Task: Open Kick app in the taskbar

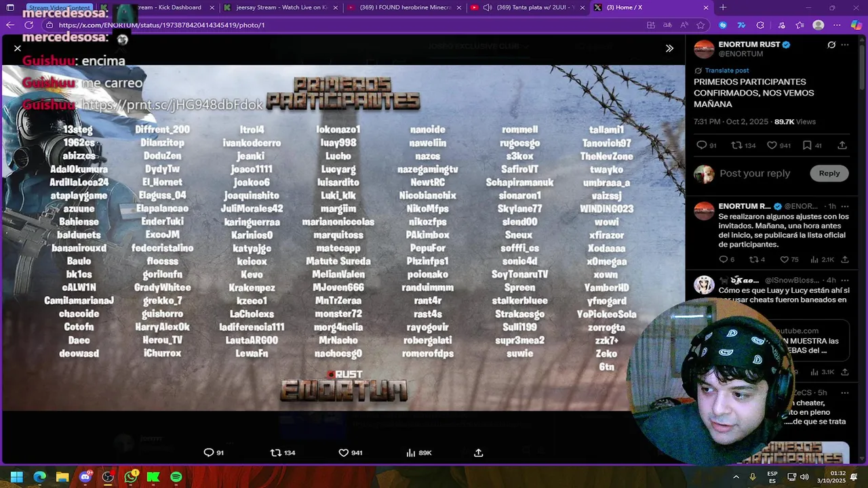Action: pos(153,477)
